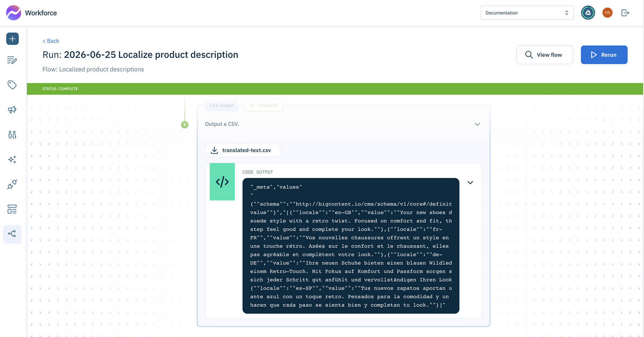Open the sparkles AI sidebar icon
Image resolution: width=644 pixels, height=337 pixels.
point(12,159)
